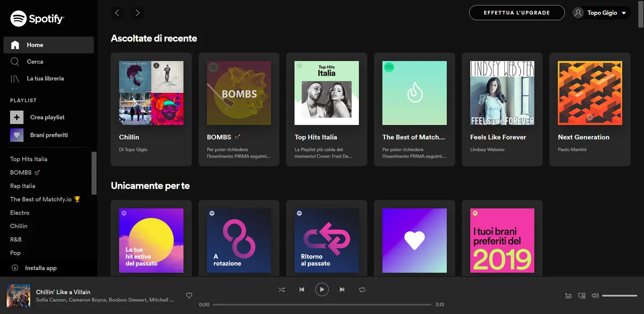The width and height of the screenshot is (644, 314).
Task: Click the Spotify logo in the sidebar
Action: click(x=37, y=18)
